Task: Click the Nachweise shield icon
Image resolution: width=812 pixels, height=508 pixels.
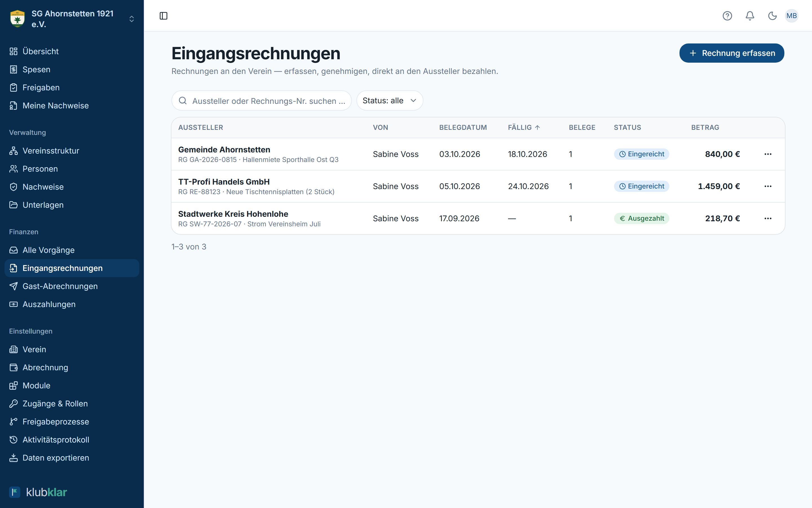Action: click(14, 187)
